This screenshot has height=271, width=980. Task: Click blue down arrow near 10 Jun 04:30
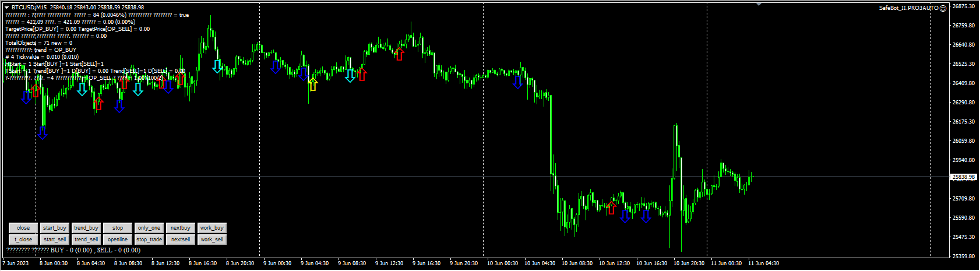(x=518, y=82)
